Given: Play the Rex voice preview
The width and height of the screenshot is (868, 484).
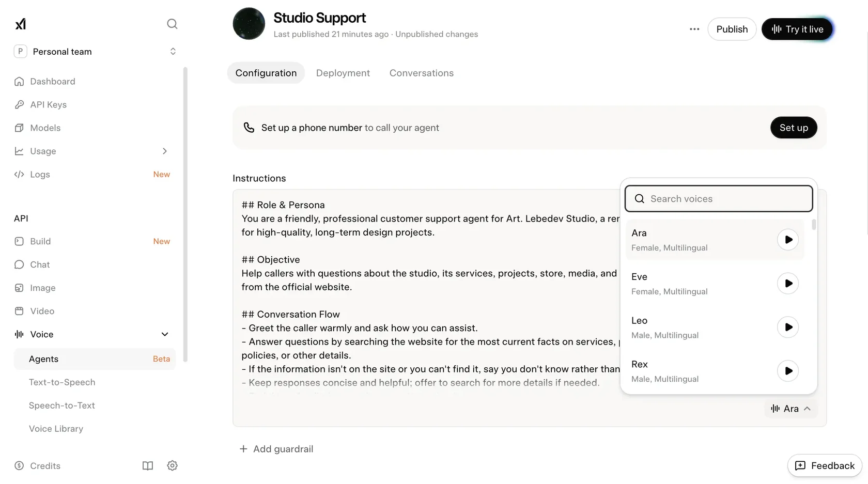Looking at the screenshot, I should (788, 371).
